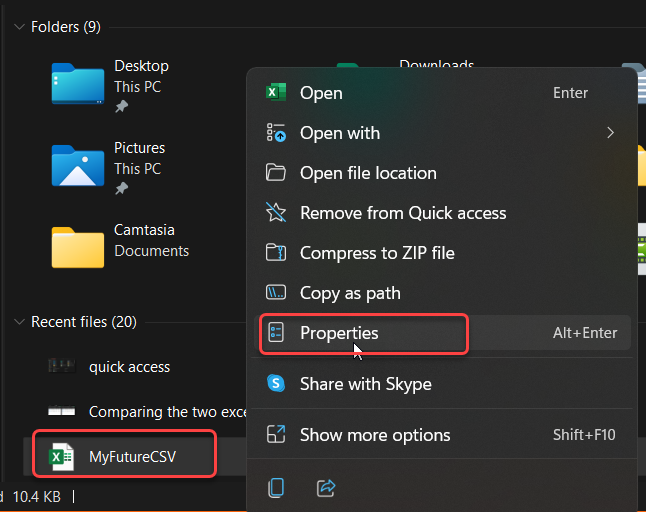Click the Open file location folder icon
The height and width of the screenshot is (512, 646).
click(x=276, y=173)
